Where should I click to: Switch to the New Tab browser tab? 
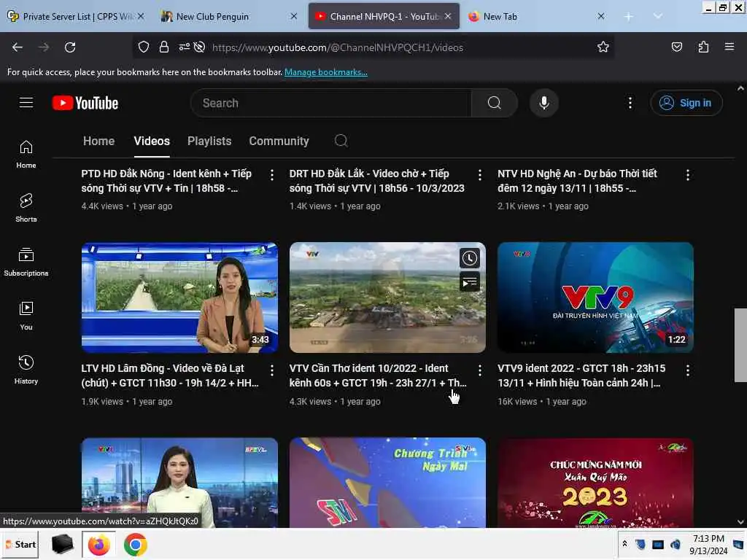pyautogui.click(x=536, y=16)
